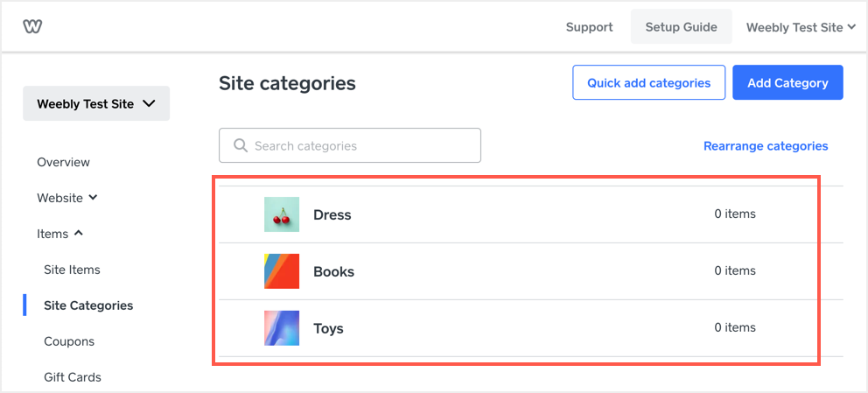Click the search magnifier icon

pyautogui.click(x=240, y=145)
